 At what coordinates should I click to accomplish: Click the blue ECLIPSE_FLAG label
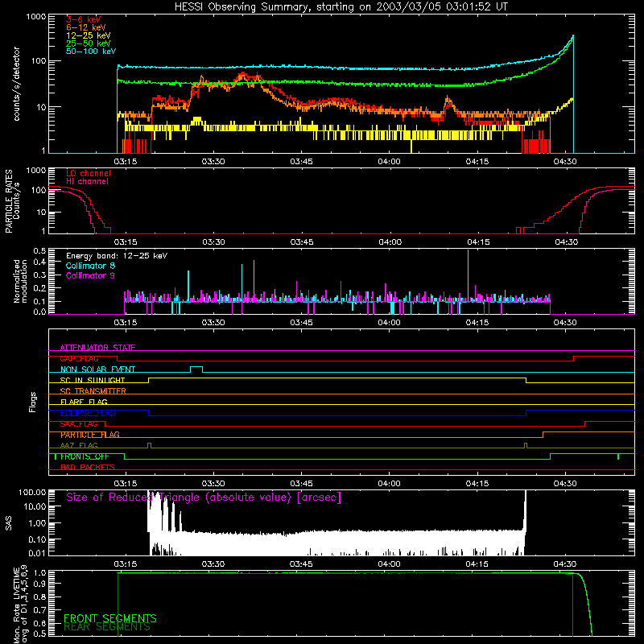click(88, 413)
